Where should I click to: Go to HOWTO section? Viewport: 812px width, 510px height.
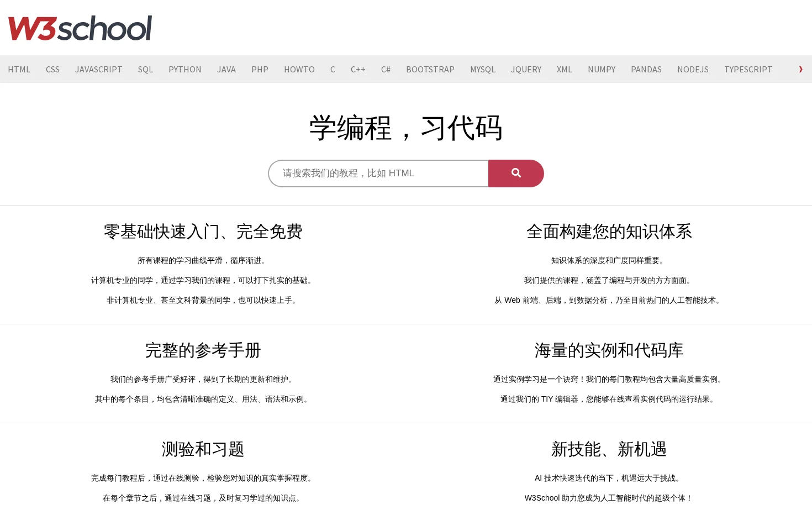pyautogui.click(x=299, y=70)
